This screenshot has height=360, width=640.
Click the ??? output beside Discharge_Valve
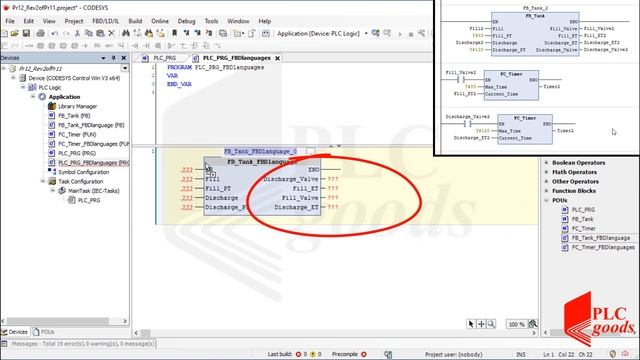(333, 179)
